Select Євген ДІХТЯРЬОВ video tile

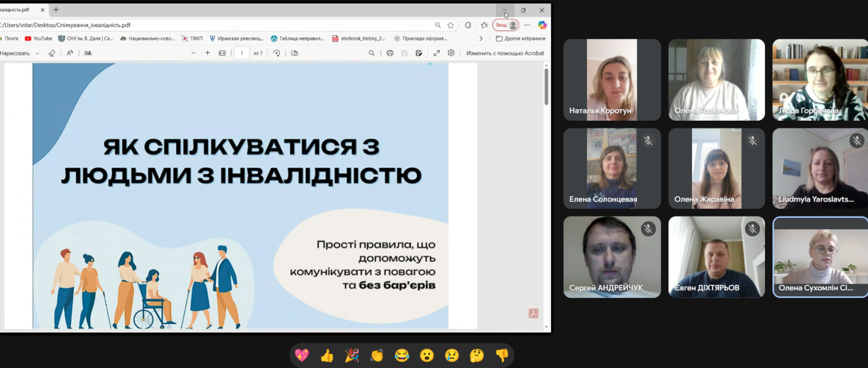pyautogui.click(x=717, y=257)
